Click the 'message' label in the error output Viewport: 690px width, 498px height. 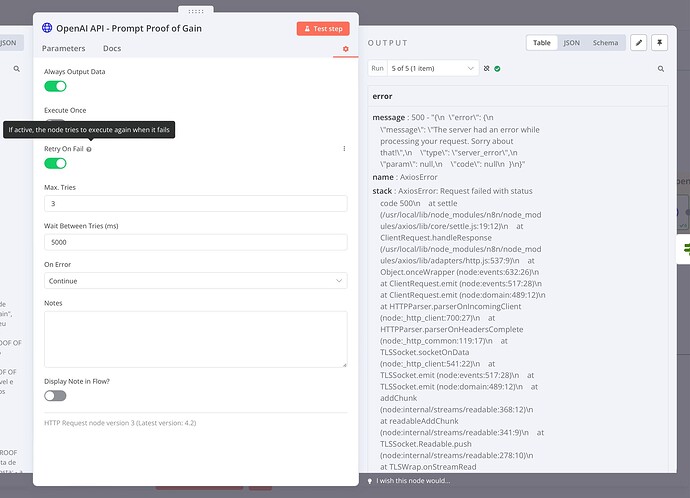point(389,117)
